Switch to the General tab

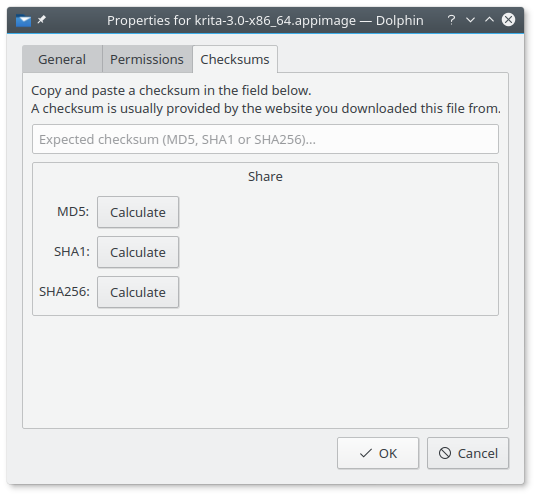pos(62,59)
